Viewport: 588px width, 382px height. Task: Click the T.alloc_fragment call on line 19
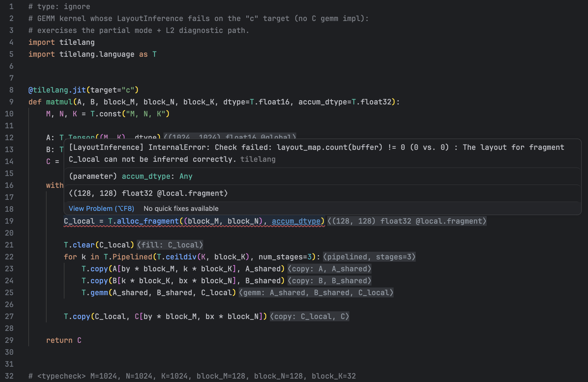pyautogui.click(x=143, y=221)
